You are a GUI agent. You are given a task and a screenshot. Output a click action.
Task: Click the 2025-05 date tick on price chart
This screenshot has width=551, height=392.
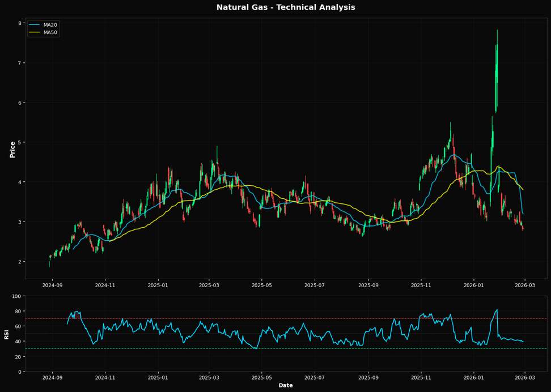[x=262, y=285]
